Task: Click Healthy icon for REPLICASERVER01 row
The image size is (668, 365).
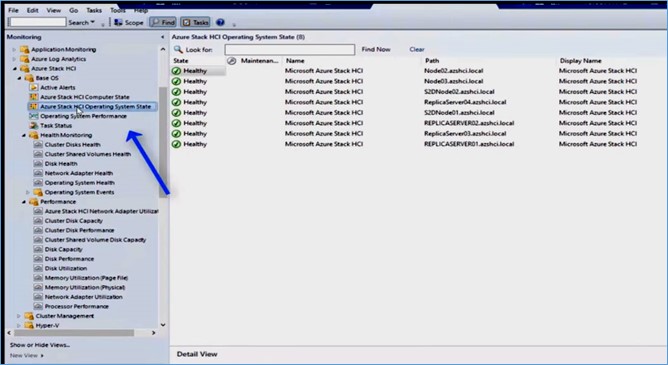Action: (x=176, y=144)
